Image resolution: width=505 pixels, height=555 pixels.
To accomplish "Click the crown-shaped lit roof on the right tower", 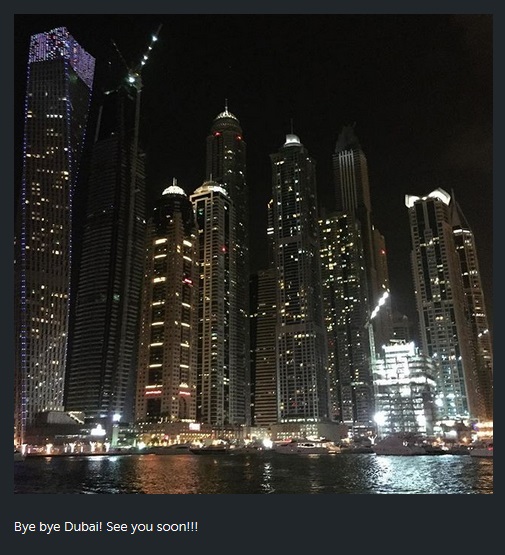I will (427, 197).
